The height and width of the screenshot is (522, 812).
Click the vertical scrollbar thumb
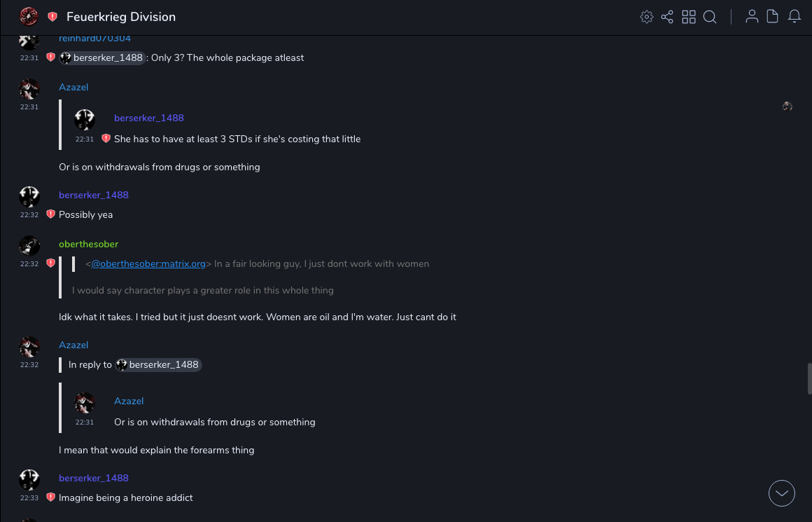pyautogui.click(x=808, y=378)
